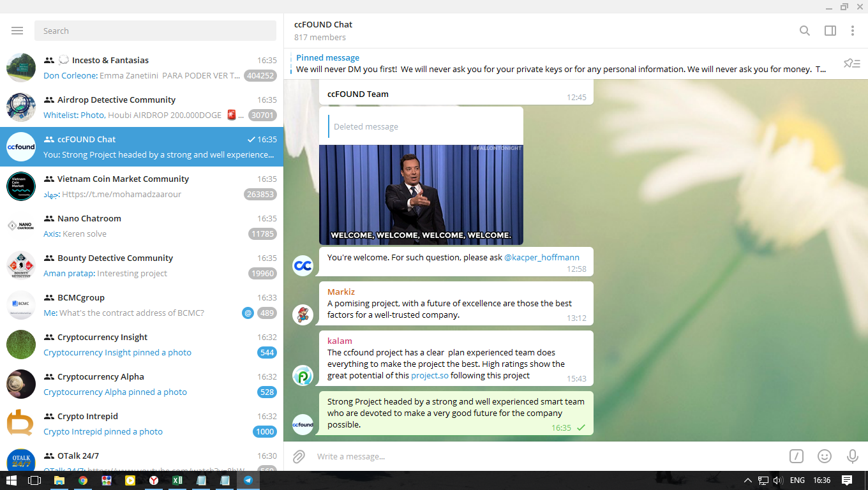View the ccFOUND admin avatar beside welcome reply
The height and width of the screenshot is (490, 868).
pyautogui.click(x=303, y=265)
